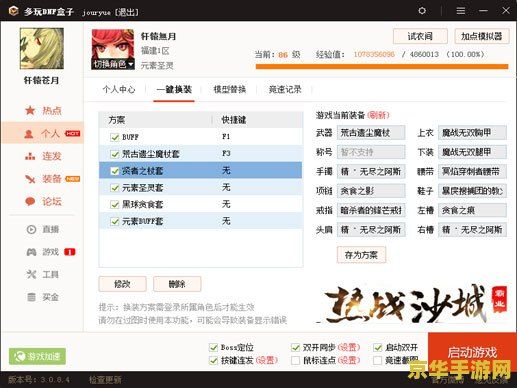Screen dimensions: 517x388
Task: Switch to the 个人中心 tab
Action: [x=119, y=89]
